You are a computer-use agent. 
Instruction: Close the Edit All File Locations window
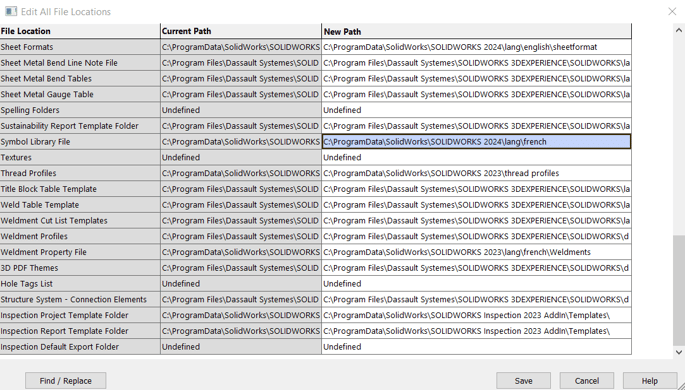pos(672,11)
